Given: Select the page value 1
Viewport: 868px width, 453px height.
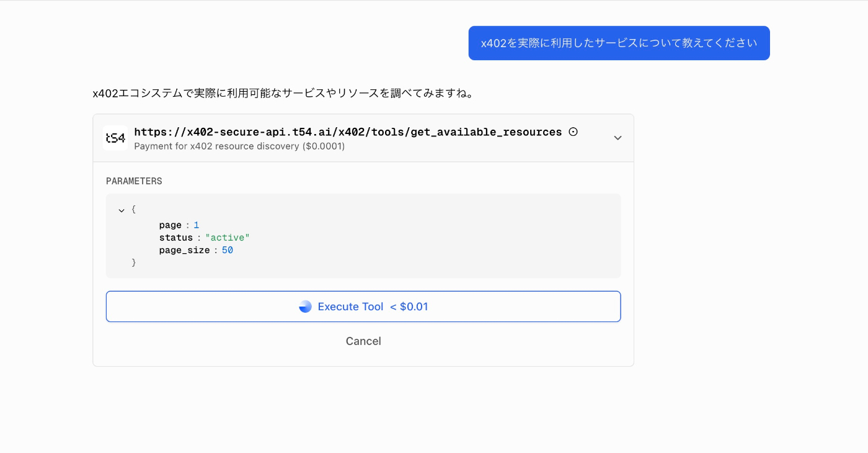Looking at the screenshot, I should coord(197,225).
